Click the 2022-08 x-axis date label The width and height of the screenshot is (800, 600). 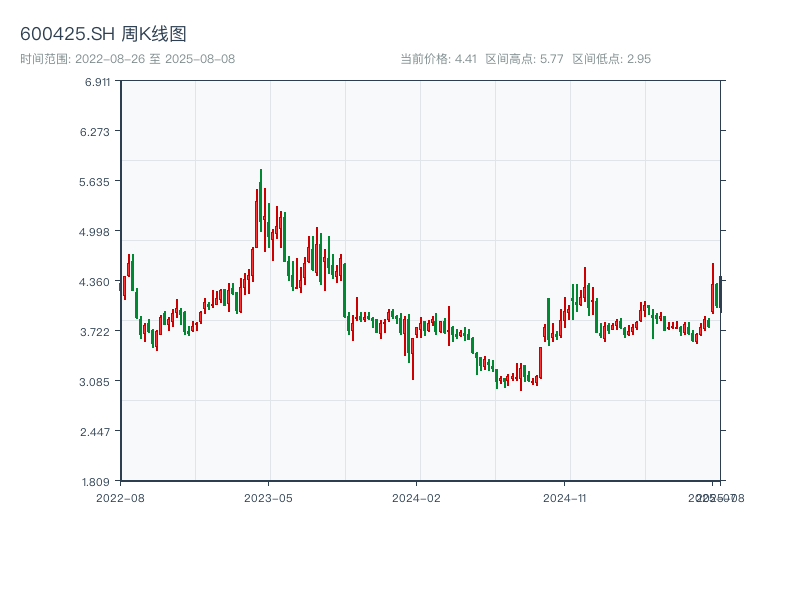click(120, 497)
